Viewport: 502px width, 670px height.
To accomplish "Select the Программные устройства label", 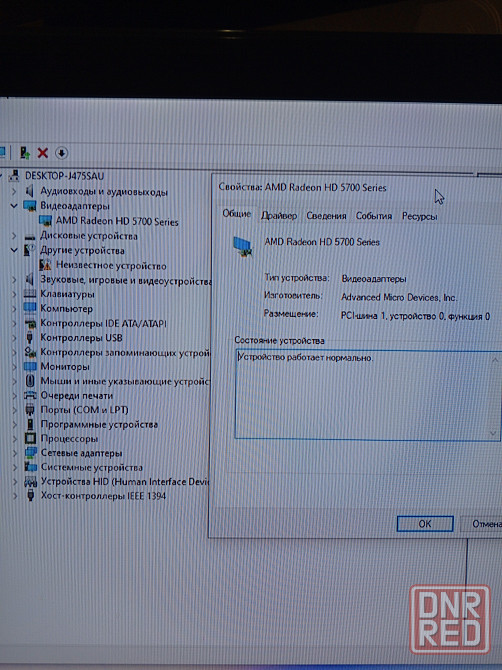I will pyautogui.click(x=99, y=424).
